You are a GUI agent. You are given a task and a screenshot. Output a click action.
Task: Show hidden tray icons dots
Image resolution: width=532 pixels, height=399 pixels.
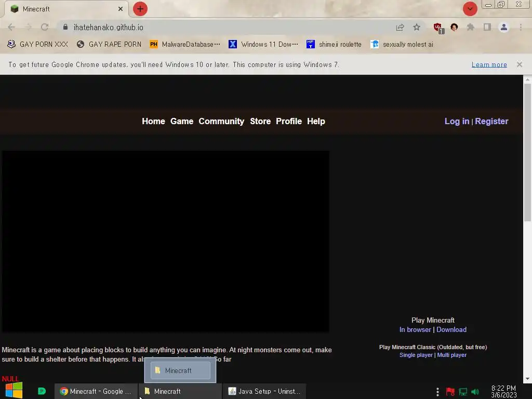point(437,392)
